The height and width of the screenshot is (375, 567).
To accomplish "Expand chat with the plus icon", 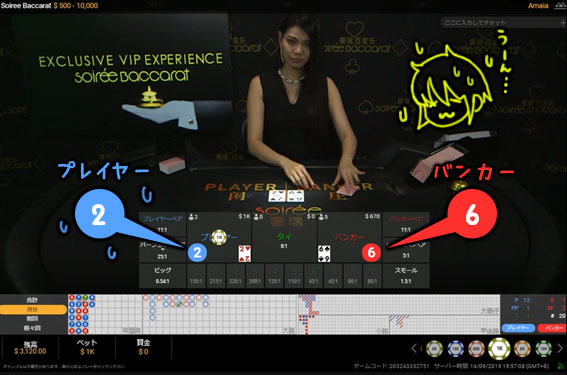I will pyautogui.click(x=562, y=22).
